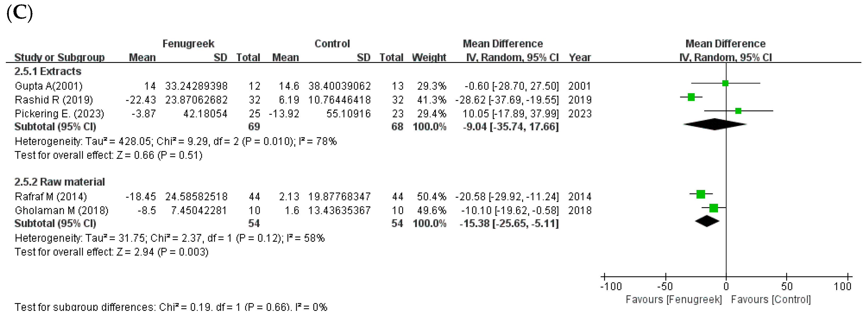868x317 pixels.
Task: Select the 2.5.2 Raw material subgroup heading
Action: tap(60, 182)
